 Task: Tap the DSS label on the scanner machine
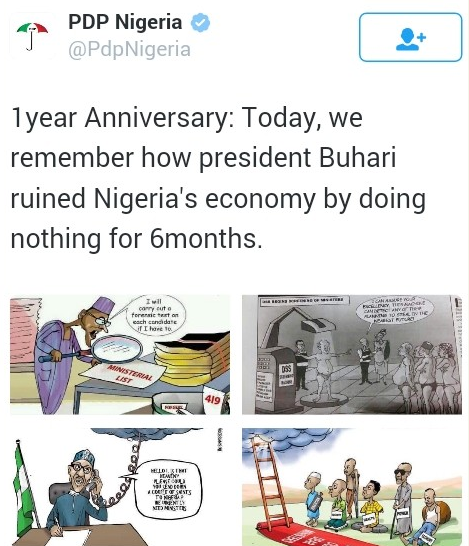287,369
